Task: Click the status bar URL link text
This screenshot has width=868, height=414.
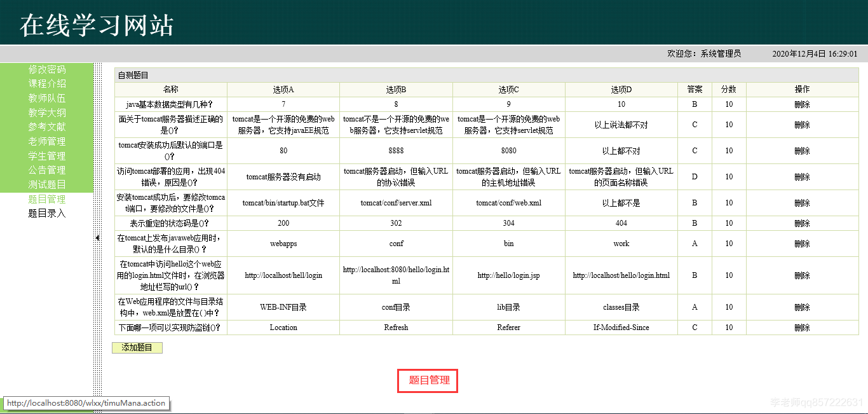Action: (86, 403)
